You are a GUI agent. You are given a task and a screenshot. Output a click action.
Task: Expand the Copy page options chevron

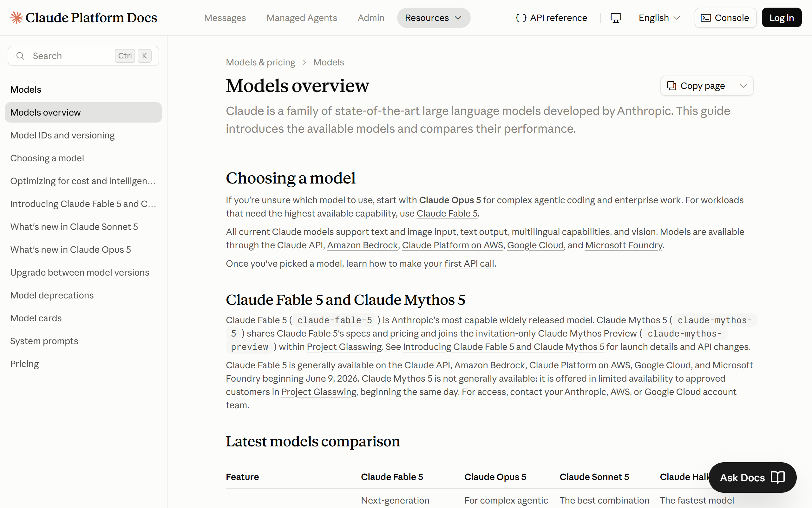[743, 86]
